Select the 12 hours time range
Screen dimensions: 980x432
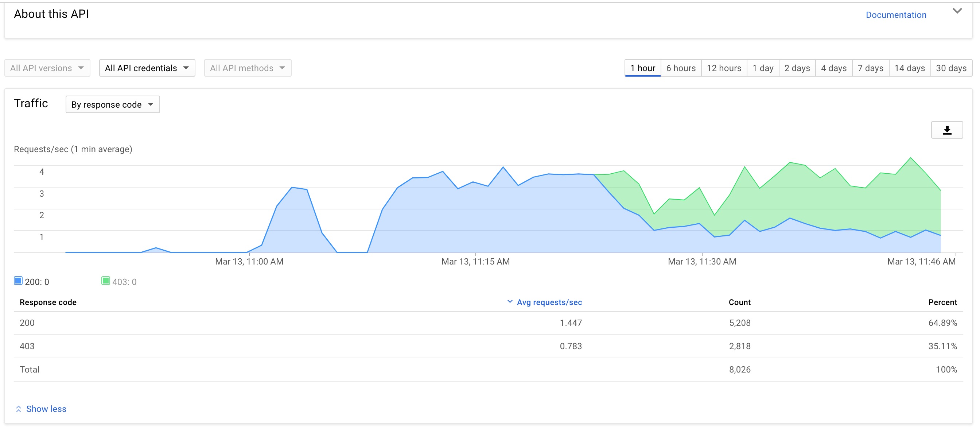pyautogui.click(x=724, y=68)
